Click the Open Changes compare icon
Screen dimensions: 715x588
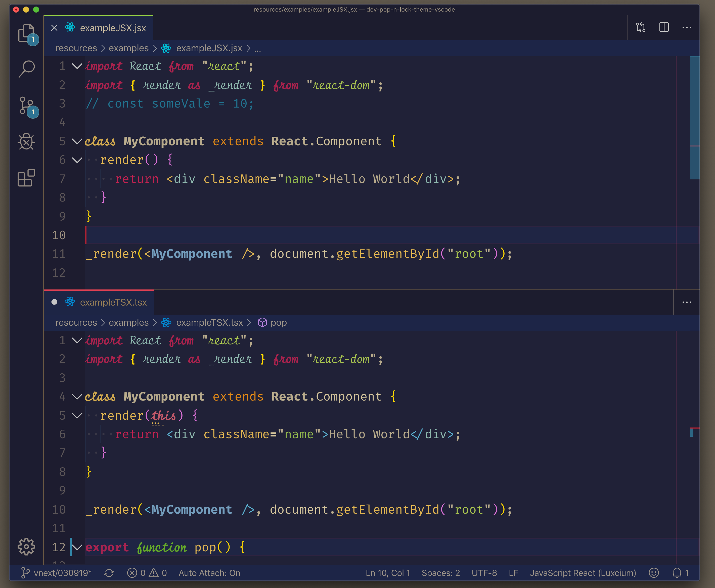(640, 27)
